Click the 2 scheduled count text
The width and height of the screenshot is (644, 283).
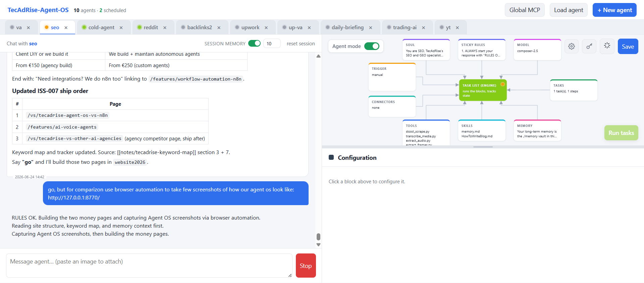[x=113, y=10]
